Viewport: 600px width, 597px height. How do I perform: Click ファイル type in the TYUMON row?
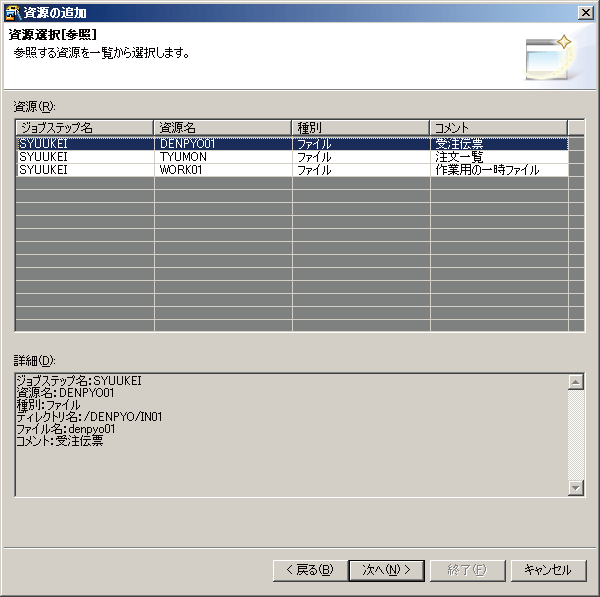click(361, 157)
